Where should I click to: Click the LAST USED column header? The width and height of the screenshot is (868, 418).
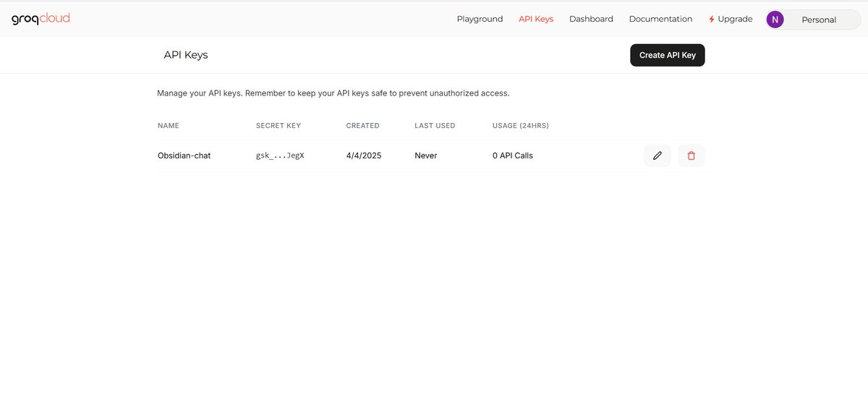point(435,126)
